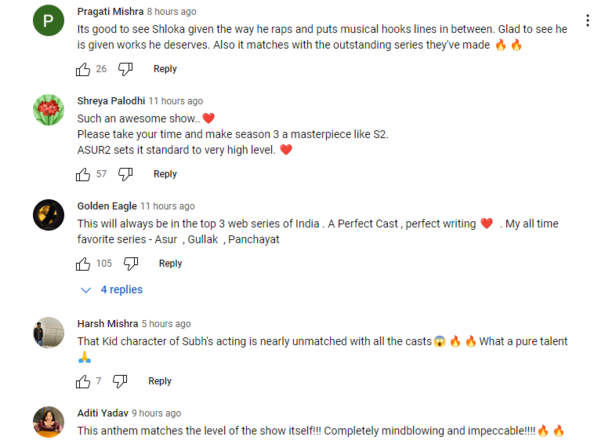This screenshot has height=444, width=616.
Task: Dislike Harsh Mishra's comment
Action: (120, 381)
